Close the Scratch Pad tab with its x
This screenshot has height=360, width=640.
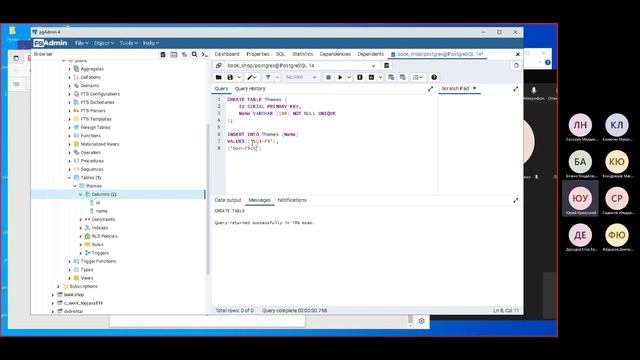pyautogui.click(x=474, y=88)
